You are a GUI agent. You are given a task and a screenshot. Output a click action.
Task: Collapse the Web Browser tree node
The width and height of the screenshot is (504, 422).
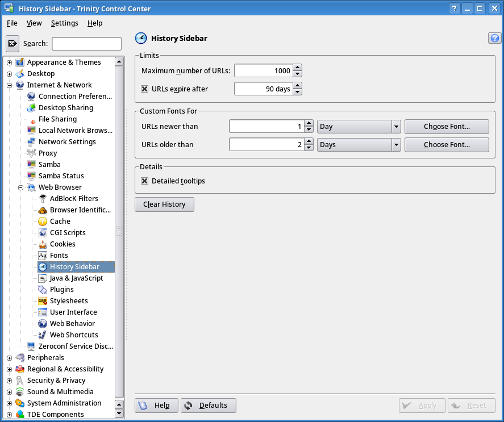[20, 187]
